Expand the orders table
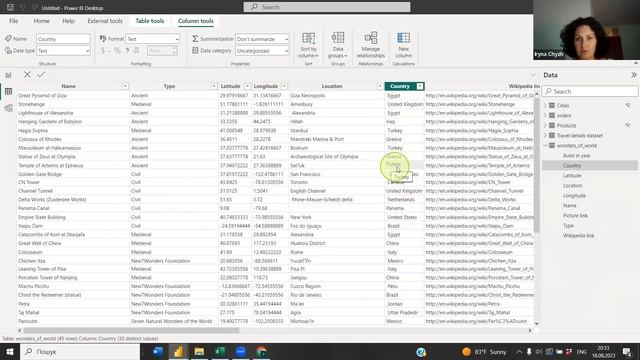Image resolution: width=640 pixels, height=360 pixels. pos(545,116)
